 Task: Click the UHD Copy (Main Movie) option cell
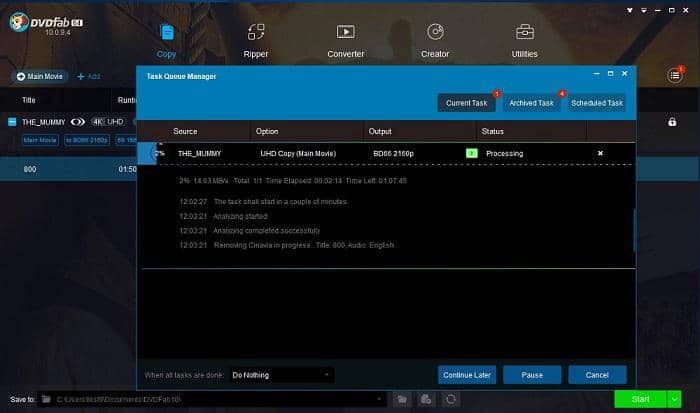tap(298, 154)
